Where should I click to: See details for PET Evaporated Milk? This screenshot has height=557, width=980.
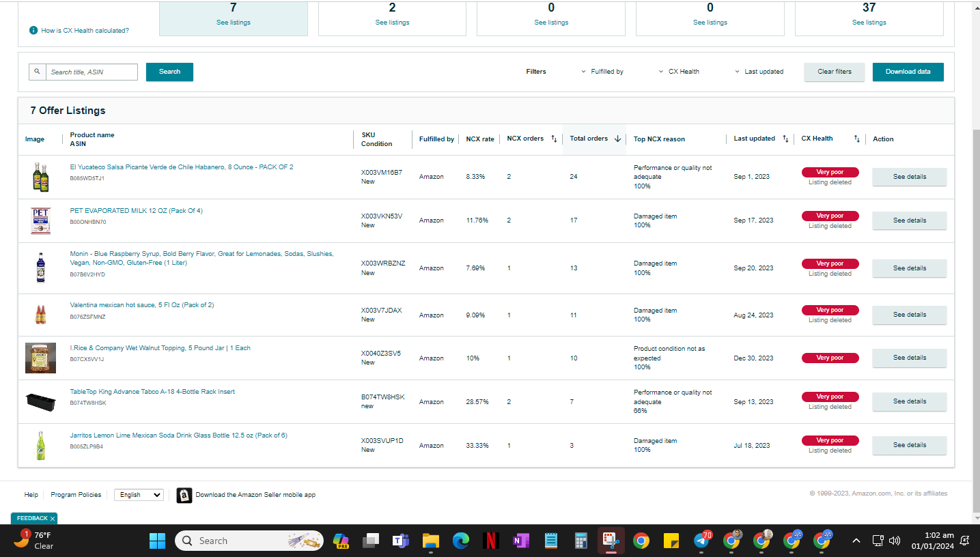point(910,220)
